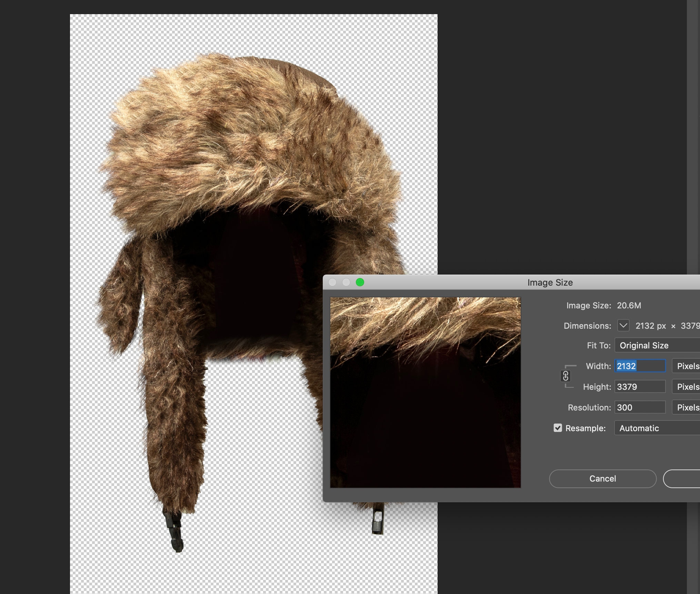Screen dimensions: 700x594
Task: Open the Height units Pixels dropdown
Action: 686,387
